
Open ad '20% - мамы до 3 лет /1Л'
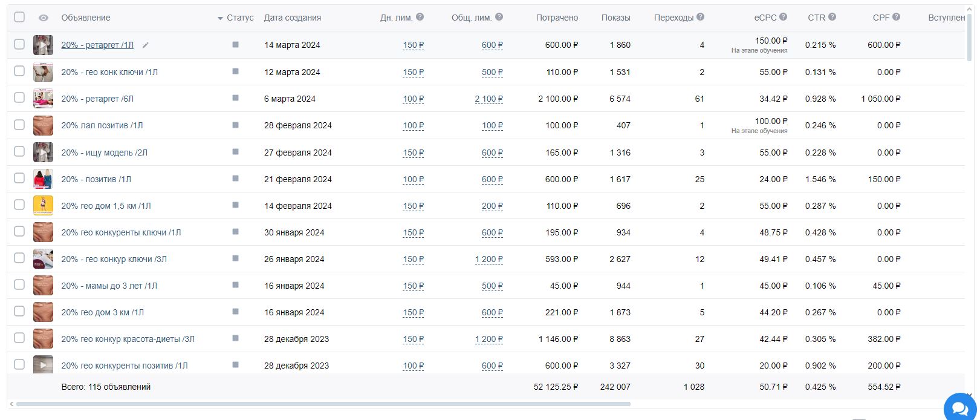(x=109, y=286)
